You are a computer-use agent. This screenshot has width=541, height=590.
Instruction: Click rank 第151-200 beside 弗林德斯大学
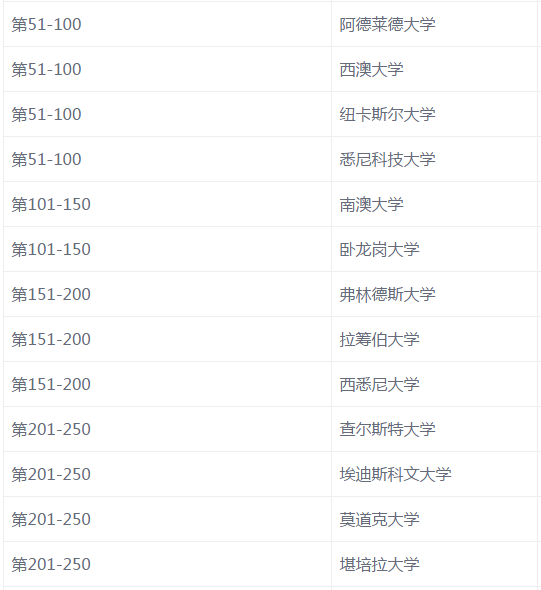coord(51,294)
